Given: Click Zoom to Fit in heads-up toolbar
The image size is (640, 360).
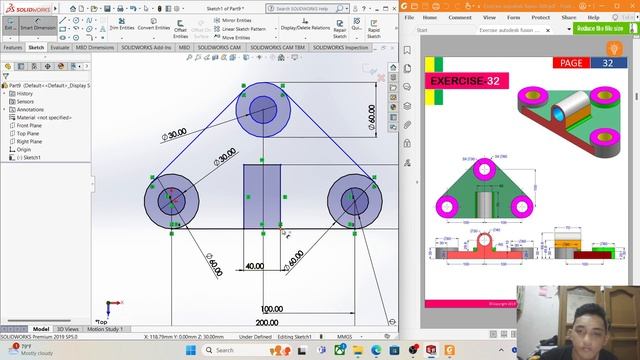Looking at the screenshot, I should pyautogui.click(x=189, y=58).
